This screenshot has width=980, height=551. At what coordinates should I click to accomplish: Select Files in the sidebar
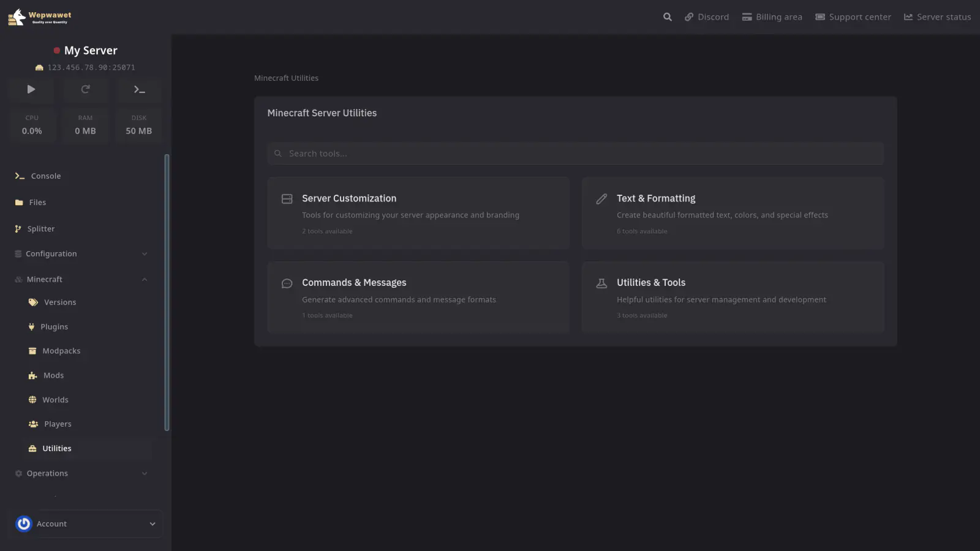(37, 203)
